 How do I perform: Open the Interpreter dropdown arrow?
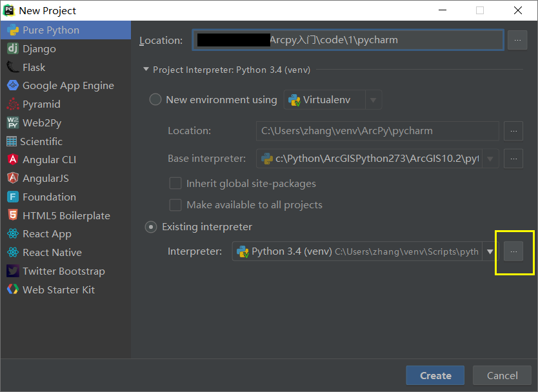tap(490, 251)
